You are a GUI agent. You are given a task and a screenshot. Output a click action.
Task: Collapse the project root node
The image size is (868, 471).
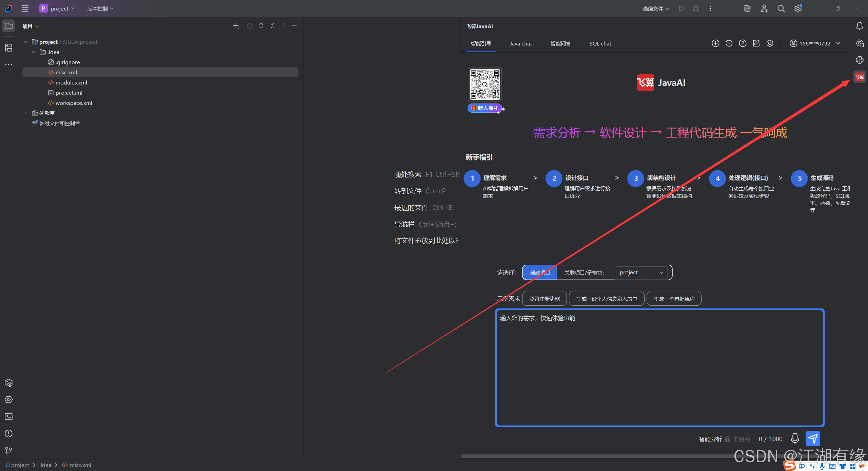click(x=26, y=42)
